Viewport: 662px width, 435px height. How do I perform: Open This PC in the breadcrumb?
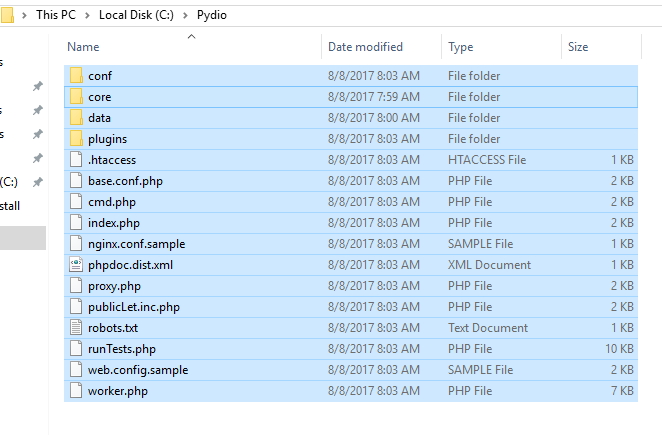click(x=56, y=15)
